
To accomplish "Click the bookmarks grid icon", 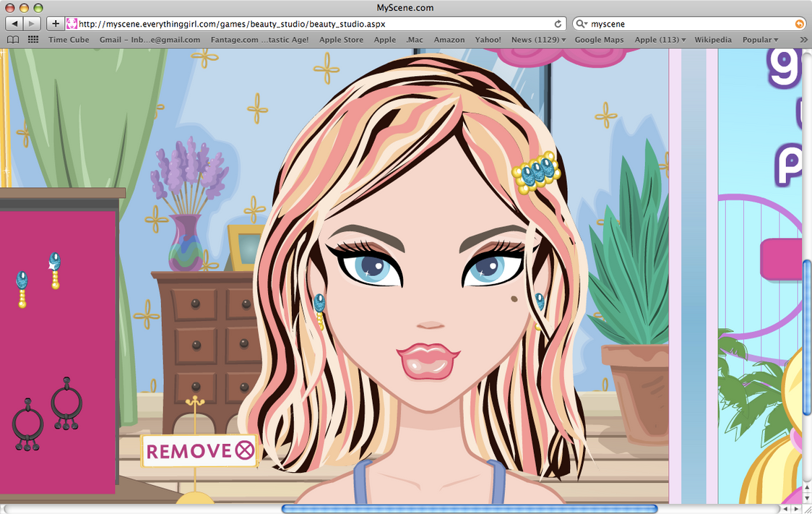I will pos(33,40).
